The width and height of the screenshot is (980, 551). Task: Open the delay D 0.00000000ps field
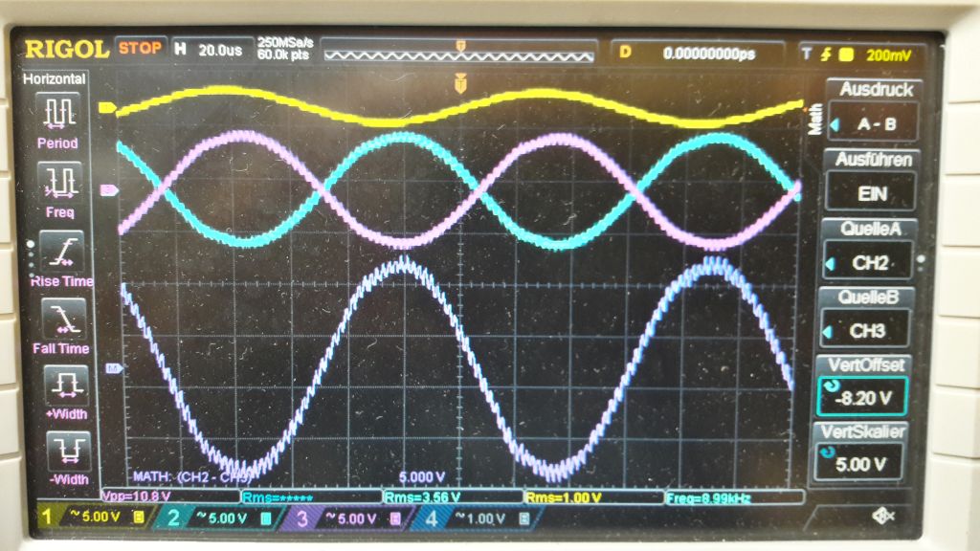698,54
